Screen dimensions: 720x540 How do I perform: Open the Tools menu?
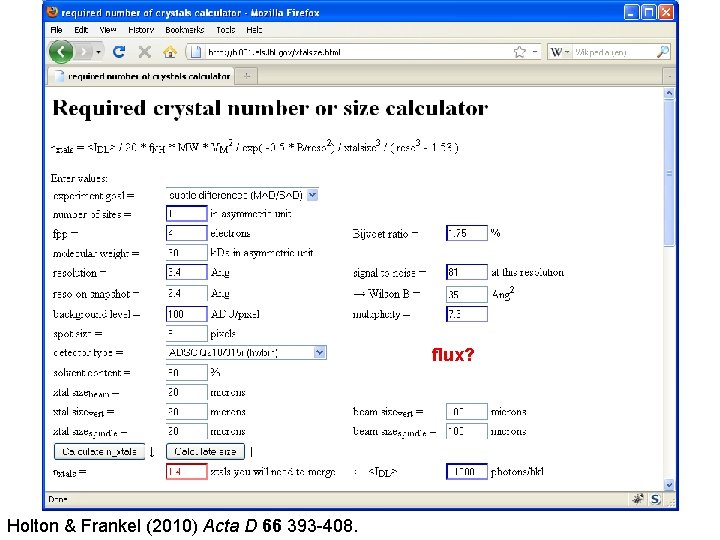225,30
